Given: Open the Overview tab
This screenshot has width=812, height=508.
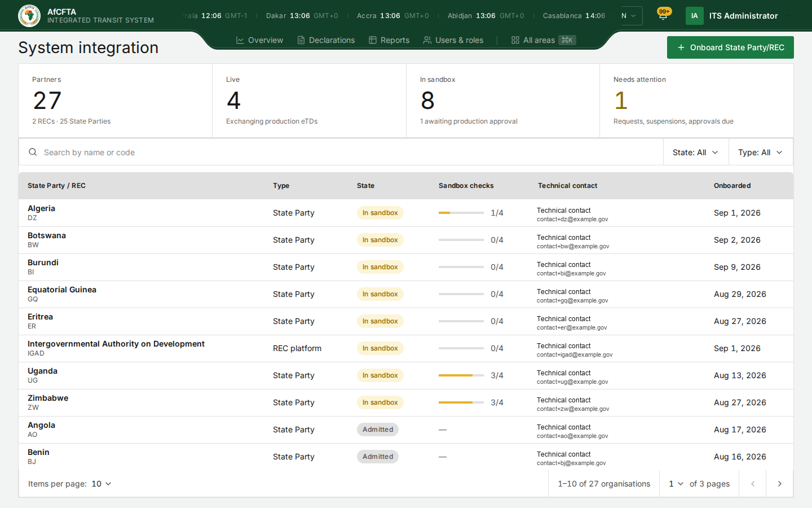Looking at the screenshot, I should coord(259,40).
